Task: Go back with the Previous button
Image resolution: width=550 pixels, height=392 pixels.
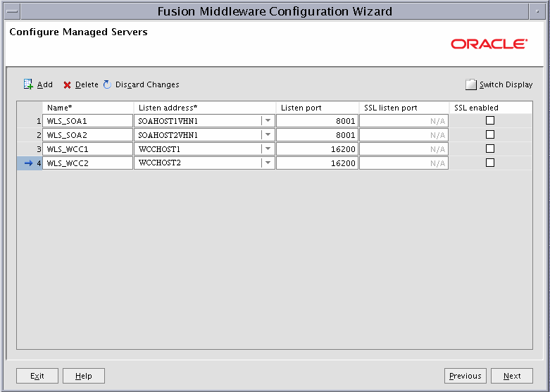Action: point(465,376)
